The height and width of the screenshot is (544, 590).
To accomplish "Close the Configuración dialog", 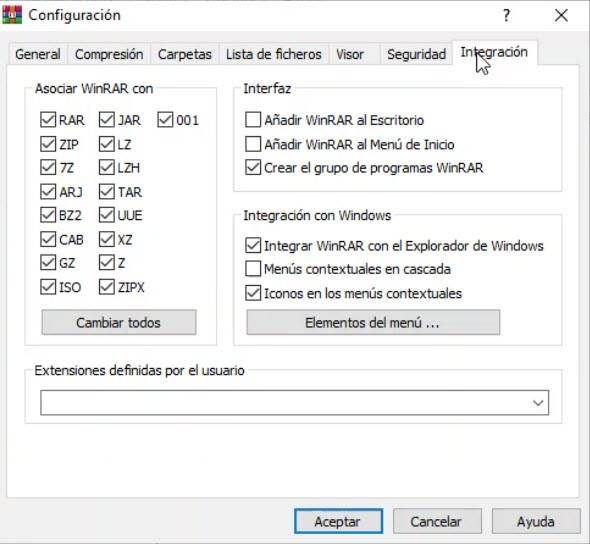I will pyautogui.click(x=561, y=15).
